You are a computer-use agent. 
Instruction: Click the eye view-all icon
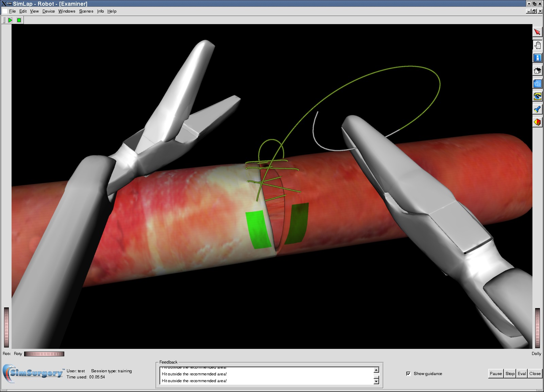pos(537,96)
